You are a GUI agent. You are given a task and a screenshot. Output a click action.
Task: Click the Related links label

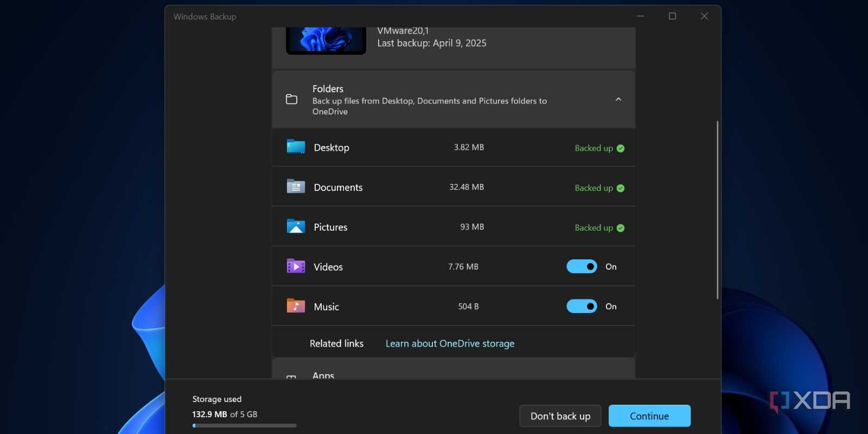click(336, 343)
